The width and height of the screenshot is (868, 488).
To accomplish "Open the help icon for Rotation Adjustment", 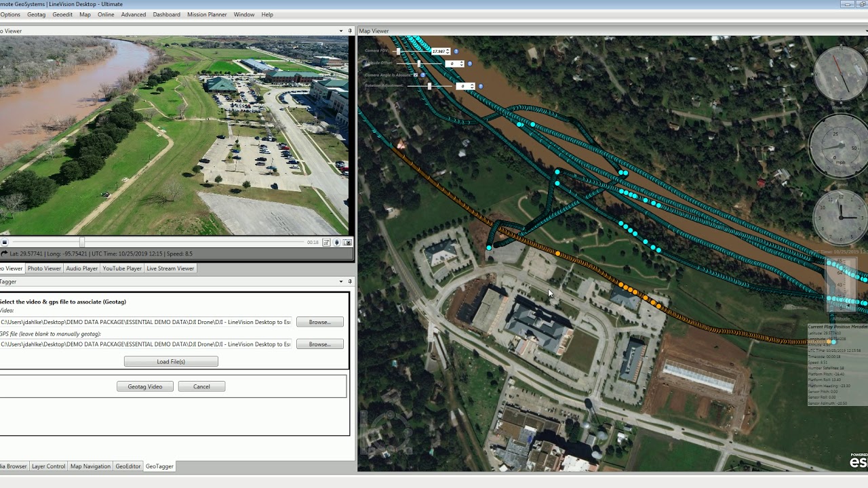I will pyautogui.click(x=481, y=86).
